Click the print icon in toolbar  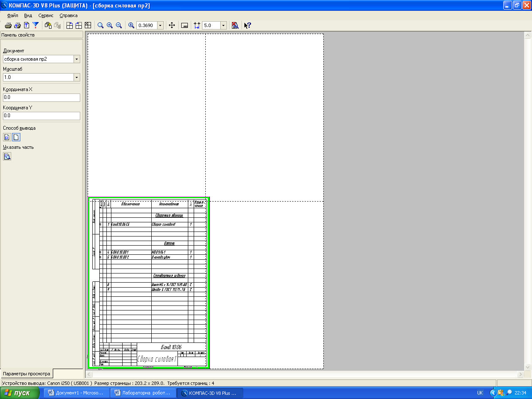click(x=8, y=25)
